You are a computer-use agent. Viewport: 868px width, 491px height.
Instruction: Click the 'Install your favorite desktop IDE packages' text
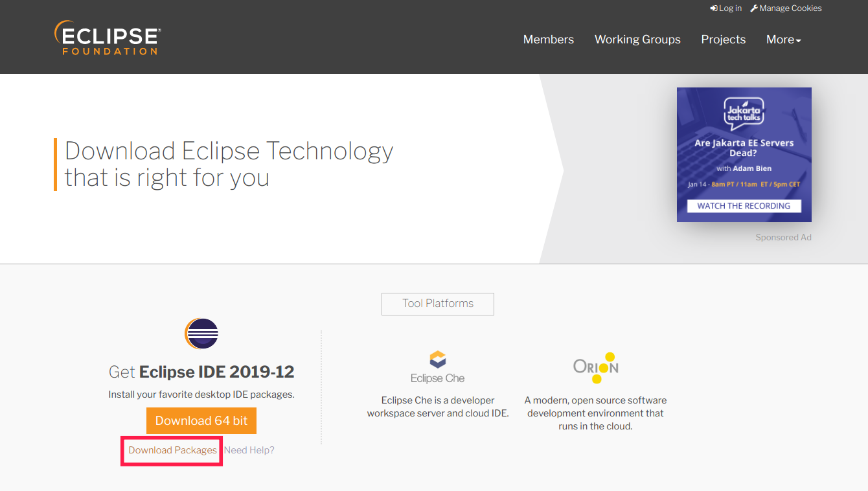201,394
